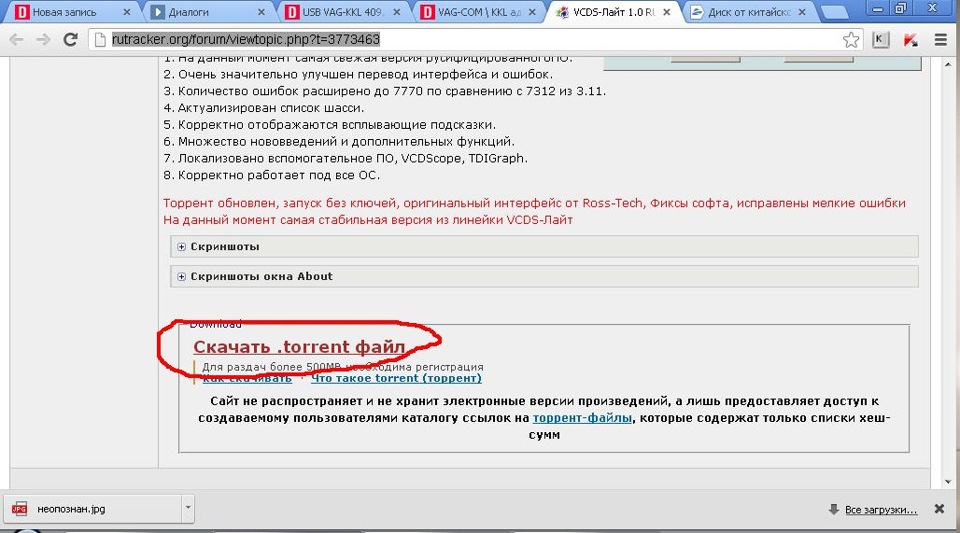The height and width of the screenshot is (533, 960).
Task: Close the VAG-COM \ KKL tab
Action: 532,12
